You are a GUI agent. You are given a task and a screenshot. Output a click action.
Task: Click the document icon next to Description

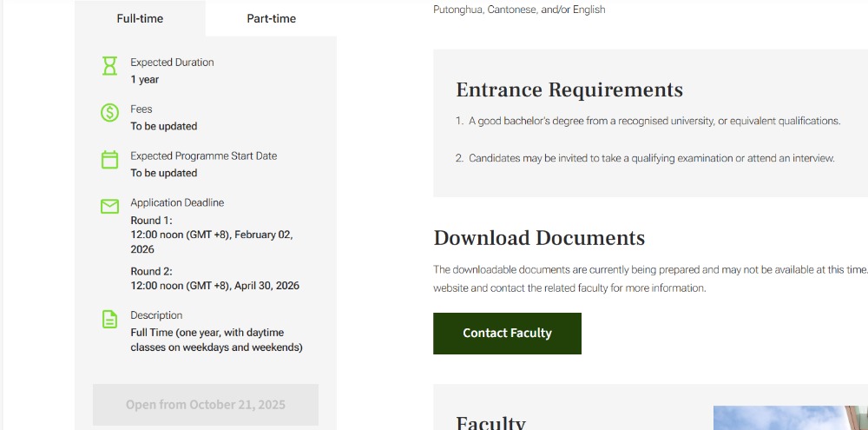109,319
